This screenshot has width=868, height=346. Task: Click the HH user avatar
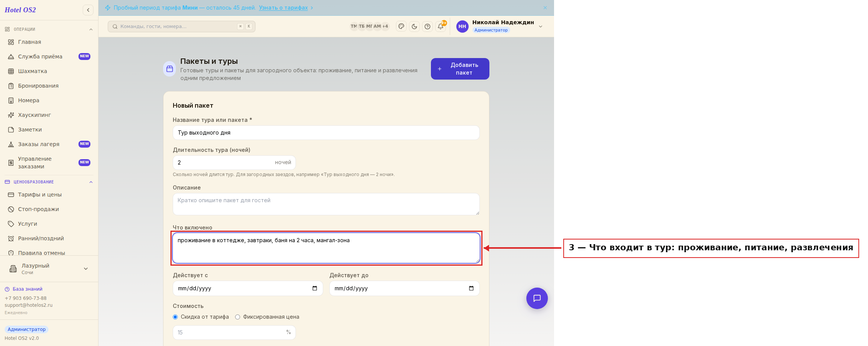pyautogui.click(x=462, y=26)
